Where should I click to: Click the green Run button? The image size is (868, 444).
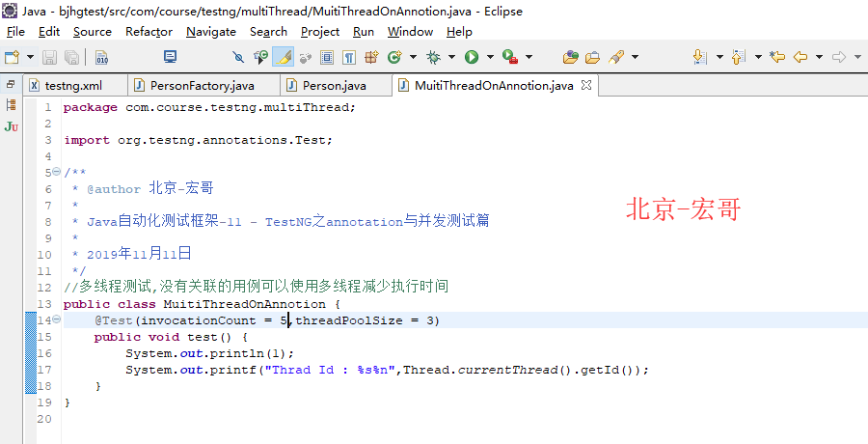pos(472,57)
